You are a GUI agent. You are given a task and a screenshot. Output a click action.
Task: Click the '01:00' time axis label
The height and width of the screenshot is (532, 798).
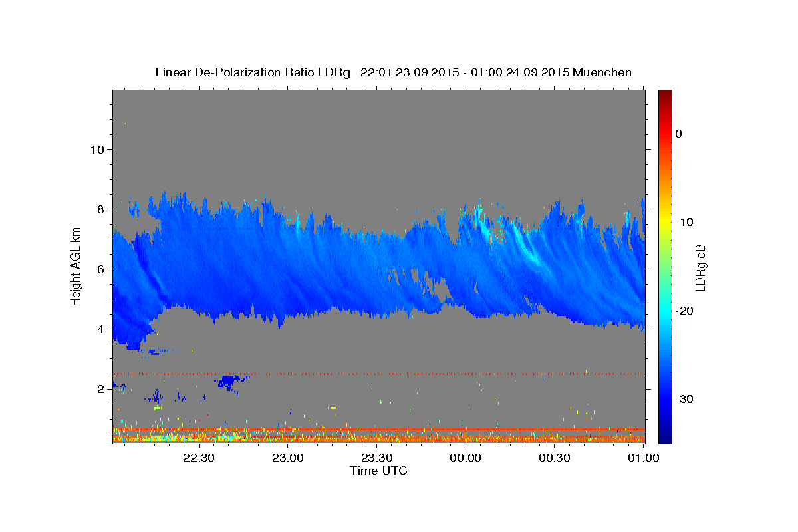pos(644,458)
